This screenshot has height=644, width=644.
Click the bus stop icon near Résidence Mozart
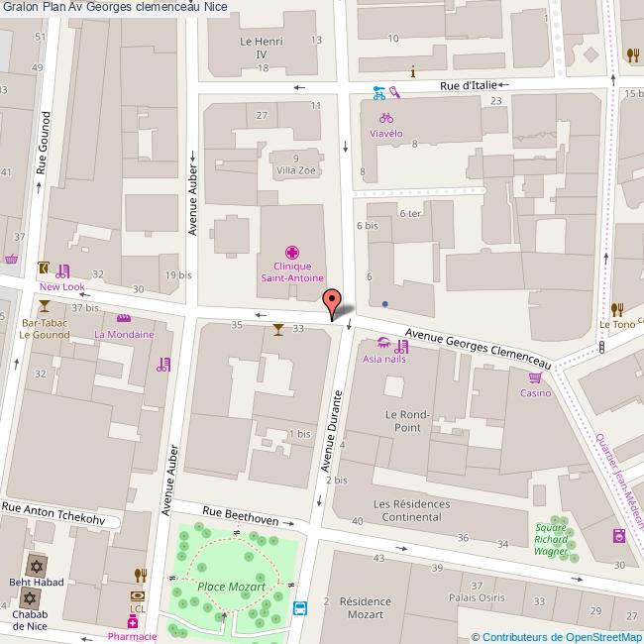(x=300, y=608)
